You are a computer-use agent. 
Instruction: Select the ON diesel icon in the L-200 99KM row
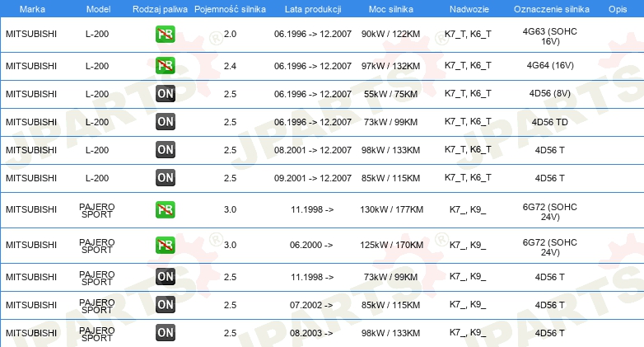[166, 122]
